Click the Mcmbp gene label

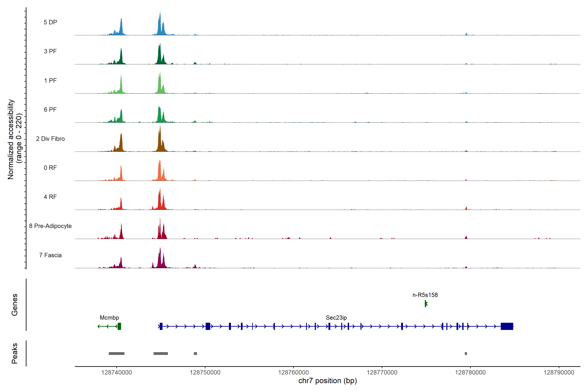click(x=109, y=318)
